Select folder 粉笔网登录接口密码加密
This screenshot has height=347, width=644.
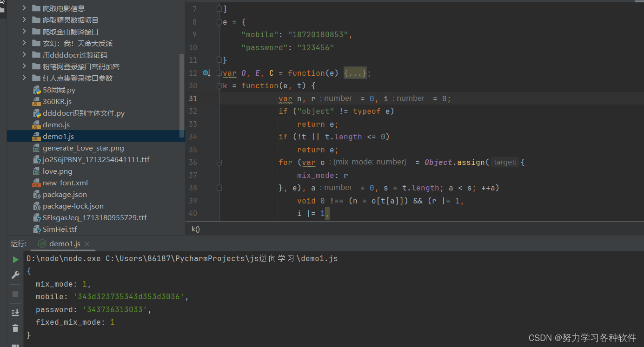tap(81, 66)
